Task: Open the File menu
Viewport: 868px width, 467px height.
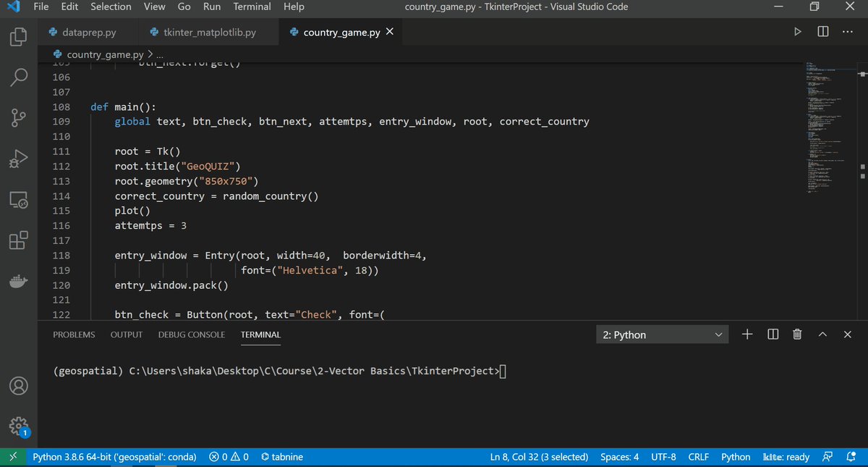Action: pos(41,7)
